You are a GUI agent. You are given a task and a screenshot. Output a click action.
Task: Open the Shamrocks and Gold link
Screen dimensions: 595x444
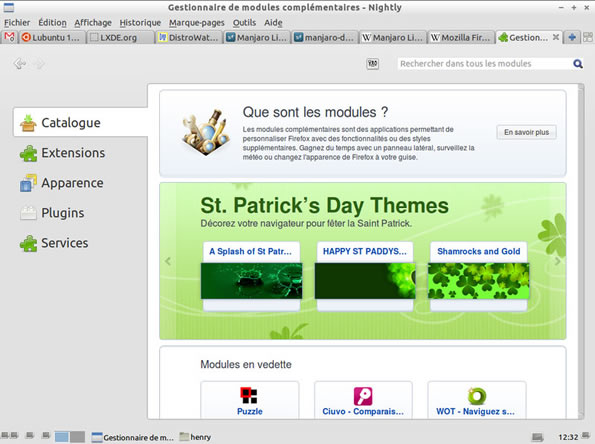(479, 251)
